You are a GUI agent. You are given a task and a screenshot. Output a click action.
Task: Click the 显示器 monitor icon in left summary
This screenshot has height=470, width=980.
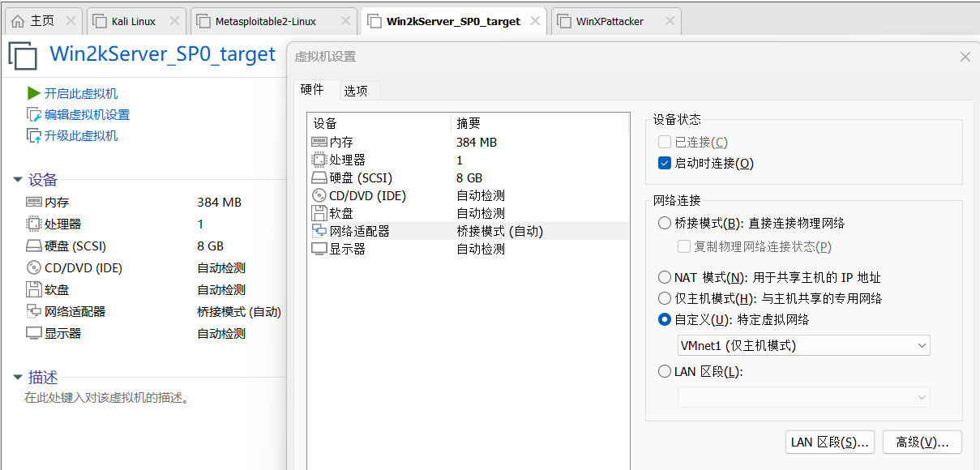coord(33,333)
